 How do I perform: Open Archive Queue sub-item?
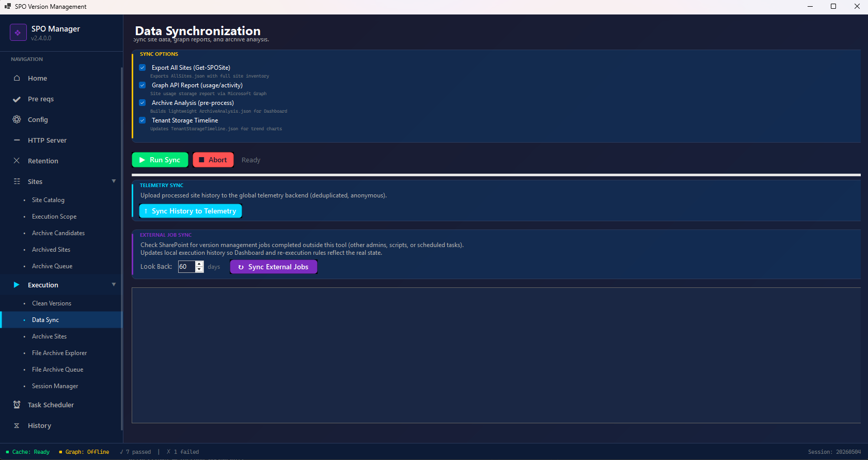(x=61, y=266)
